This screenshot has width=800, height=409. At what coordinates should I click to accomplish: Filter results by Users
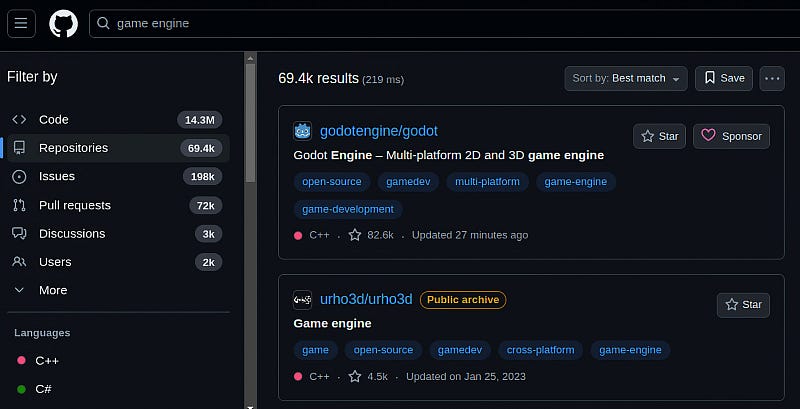tap(118, 262)
